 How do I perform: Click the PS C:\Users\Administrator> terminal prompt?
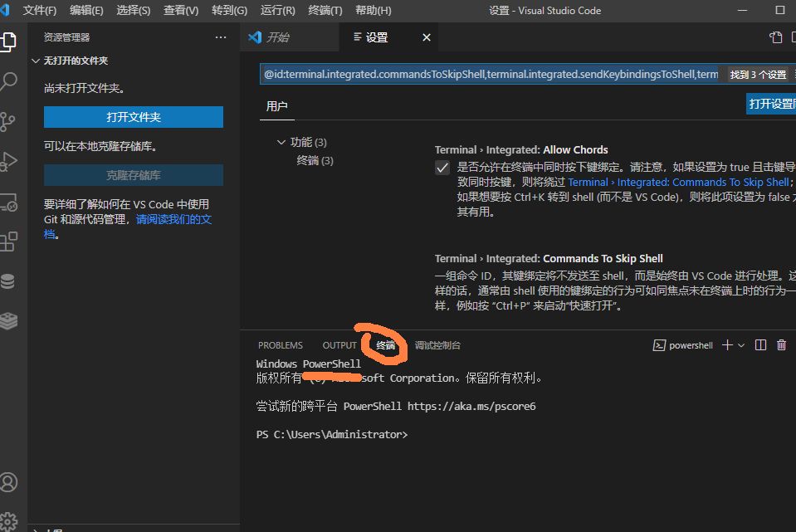(x=332, y=435)
